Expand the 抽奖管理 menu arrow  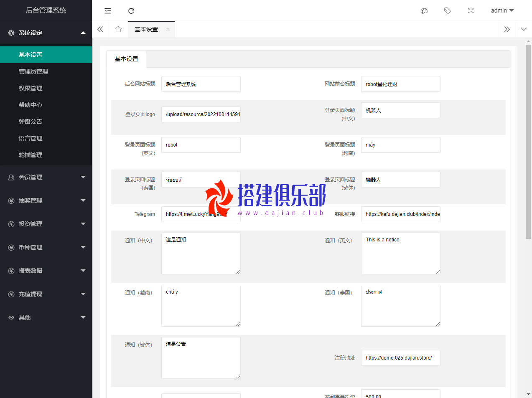[83, 200]
